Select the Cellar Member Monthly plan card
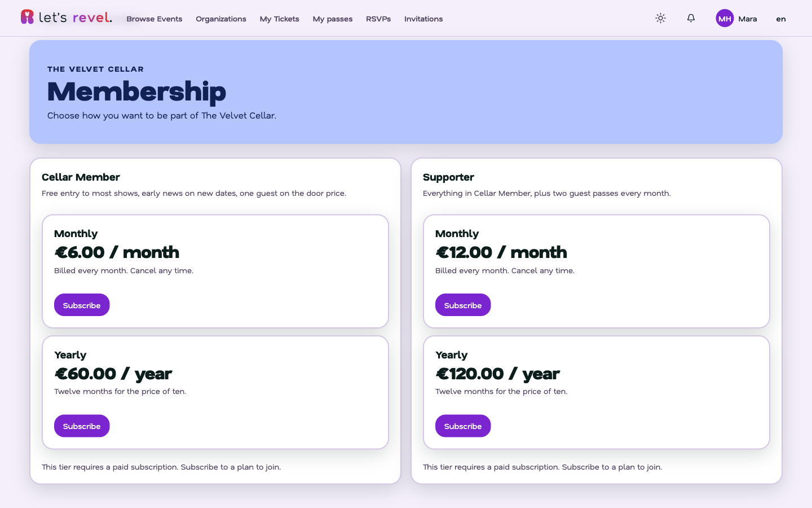 pos(215,271)
